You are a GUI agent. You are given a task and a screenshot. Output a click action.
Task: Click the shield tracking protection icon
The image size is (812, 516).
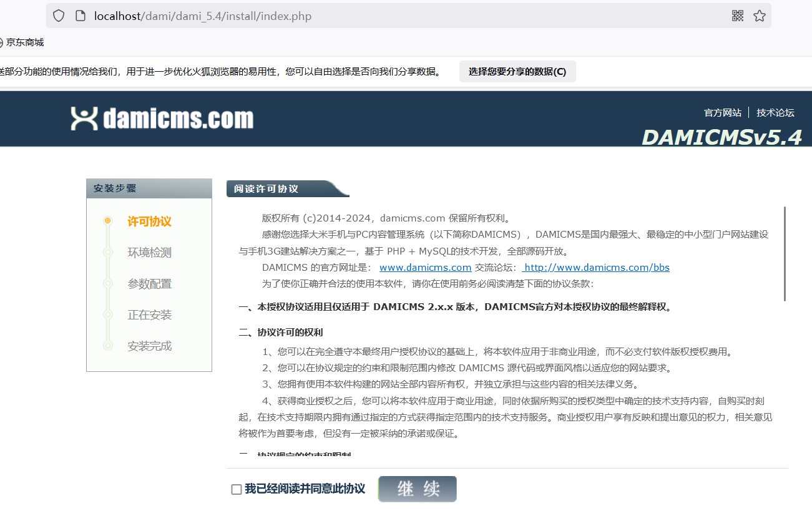[59, 16]
